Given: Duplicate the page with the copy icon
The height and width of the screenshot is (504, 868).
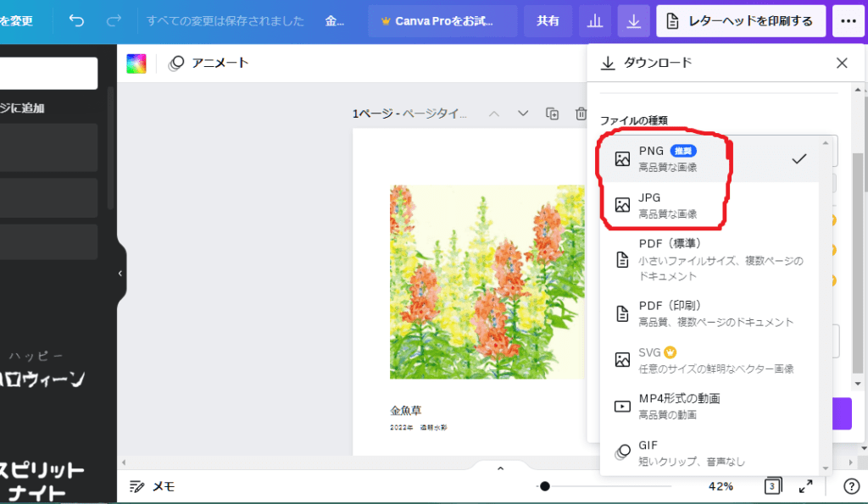Looking at the screenshot, I should pyautogui.click(x=553, y=114).
